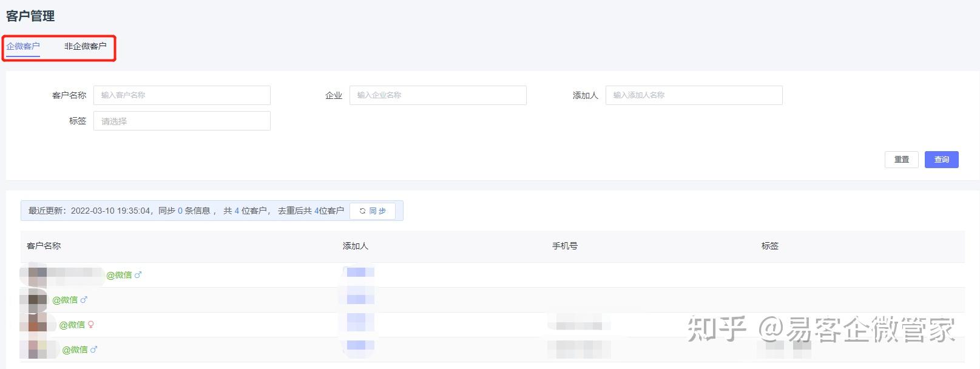Switch to the 企微客户 tab
This screenshot has width=980, height=369.
coord(23,46)
